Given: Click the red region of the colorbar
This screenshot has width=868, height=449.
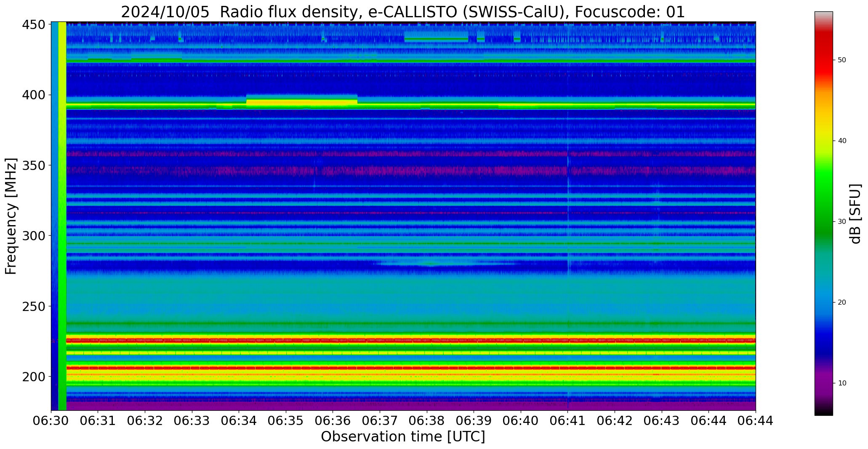Looking at the screenshot, I should click(x=823, y=57).
